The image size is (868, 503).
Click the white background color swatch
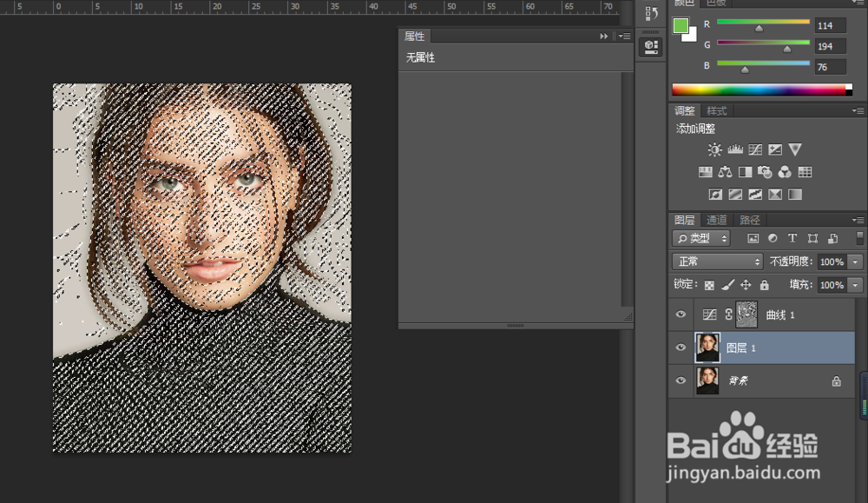point(691,36)
